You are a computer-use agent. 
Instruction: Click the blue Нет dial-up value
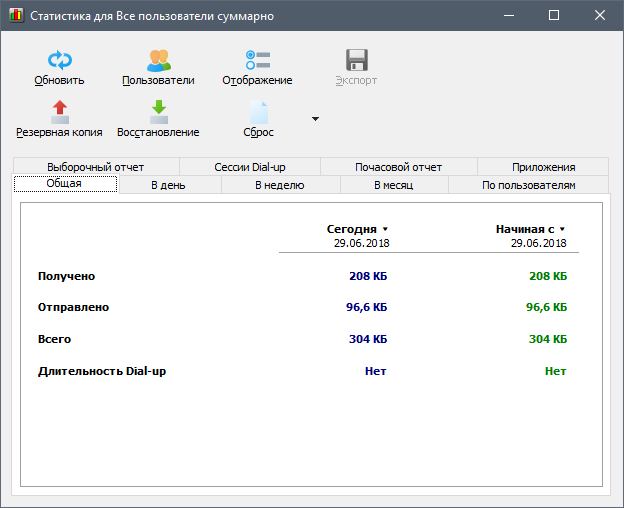[376, 371]
